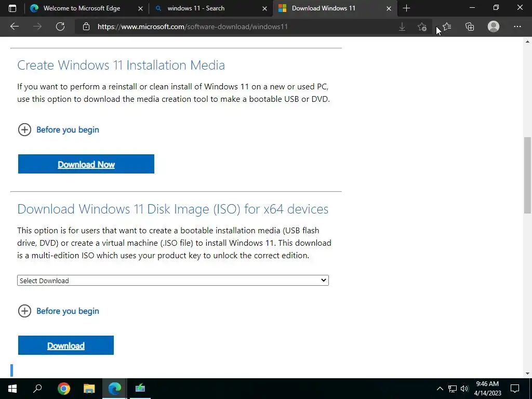This screenshot has width=532, height=399.
Task: Click the Create Windows 11 Installation Media heading
Action: point(121,65)
